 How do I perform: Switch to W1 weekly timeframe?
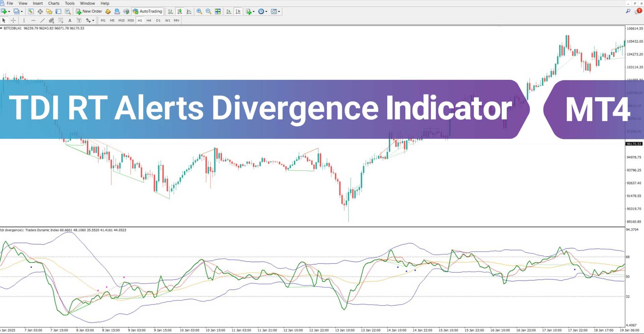click(167, 20)
